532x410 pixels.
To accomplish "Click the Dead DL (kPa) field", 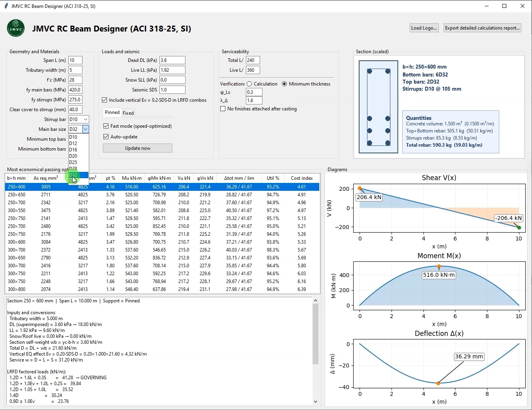I will click(x=172, y=60).
